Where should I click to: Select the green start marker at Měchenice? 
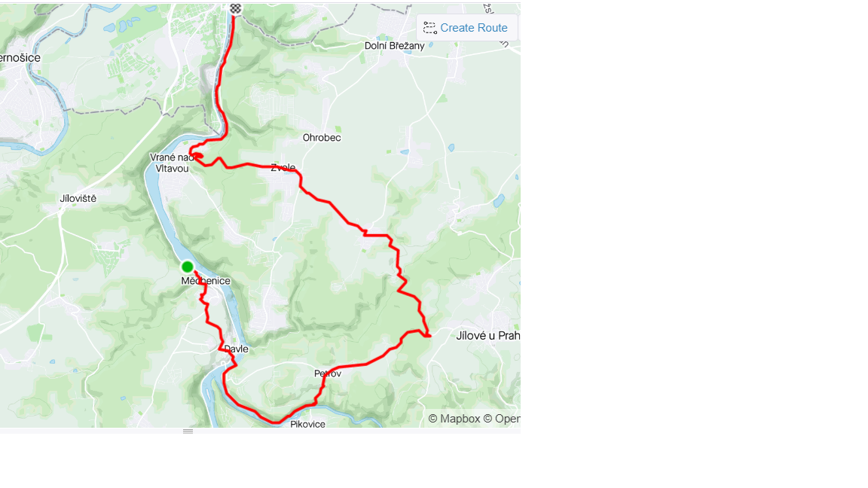187,267
